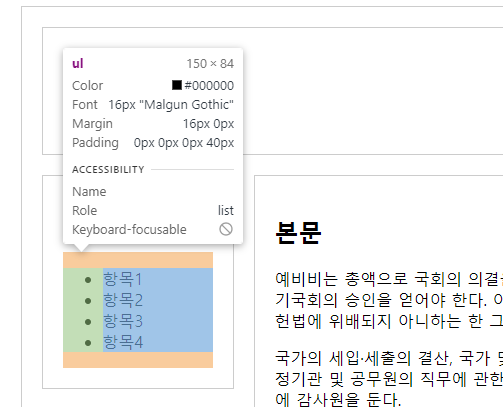Click the paragraph starting with 국가의 세입·세출의
Screen dimensions: 503x407
(389, 378)
